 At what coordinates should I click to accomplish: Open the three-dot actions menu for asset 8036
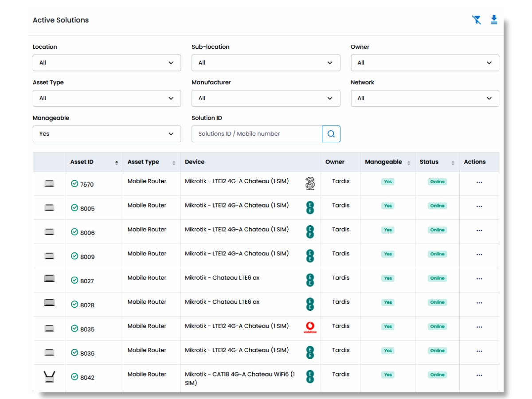(x=479, y=351)
